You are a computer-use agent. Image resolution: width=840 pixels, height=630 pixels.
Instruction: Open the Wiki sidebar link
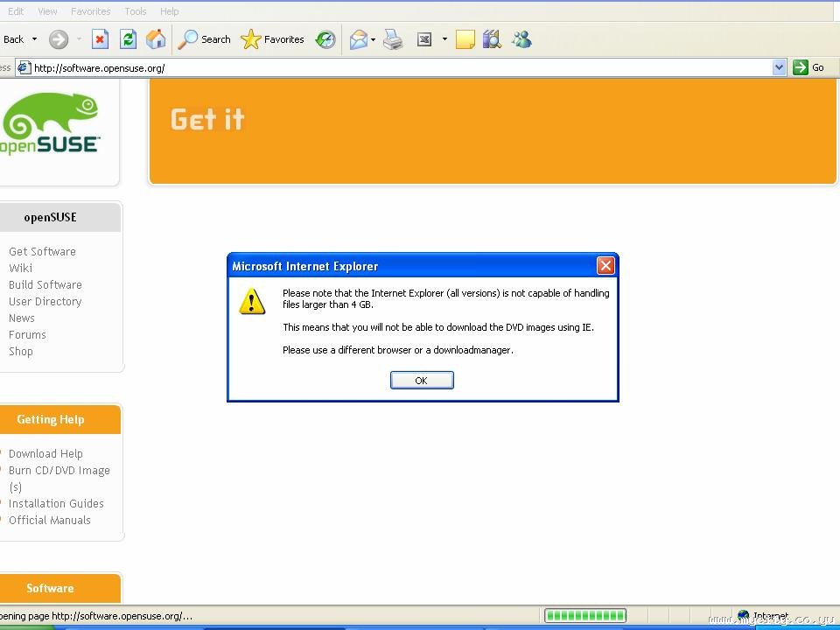pyautogui.click(x=20, y=268)
